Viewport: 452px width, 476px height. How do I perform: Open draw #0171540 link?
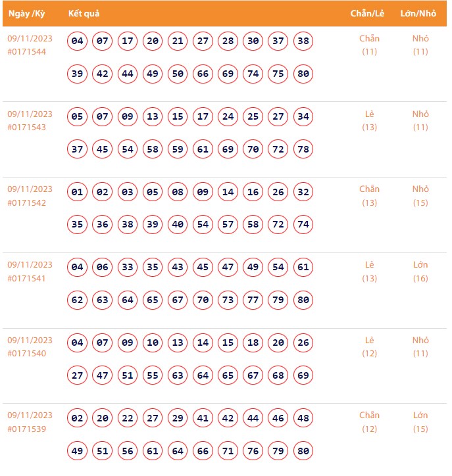coord(27,354)
